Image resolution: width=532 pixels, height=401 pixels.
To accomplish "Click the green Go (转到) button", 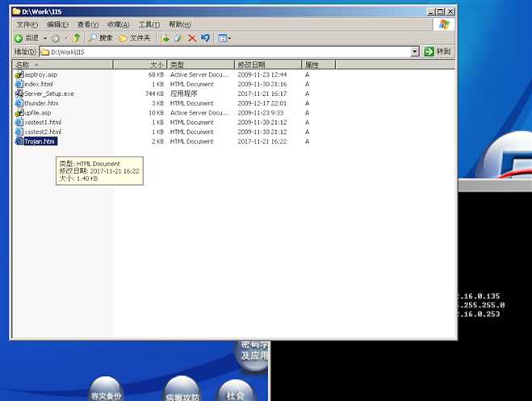I will tap(438, 52).
